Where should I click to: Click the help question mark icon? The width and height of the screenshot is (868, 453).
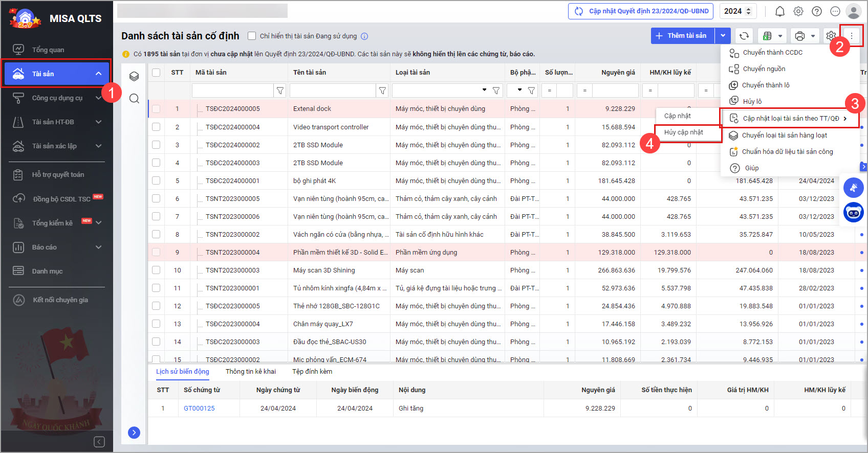coord(817,11)
